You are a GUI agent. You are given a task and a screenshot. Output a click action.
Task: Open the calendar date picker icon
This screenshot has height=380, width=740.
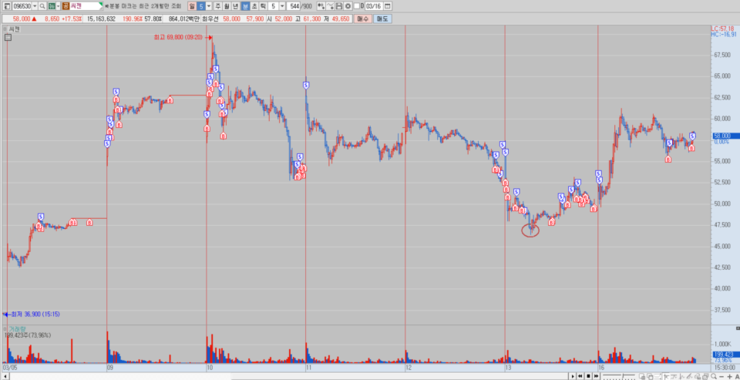(387, 6)
